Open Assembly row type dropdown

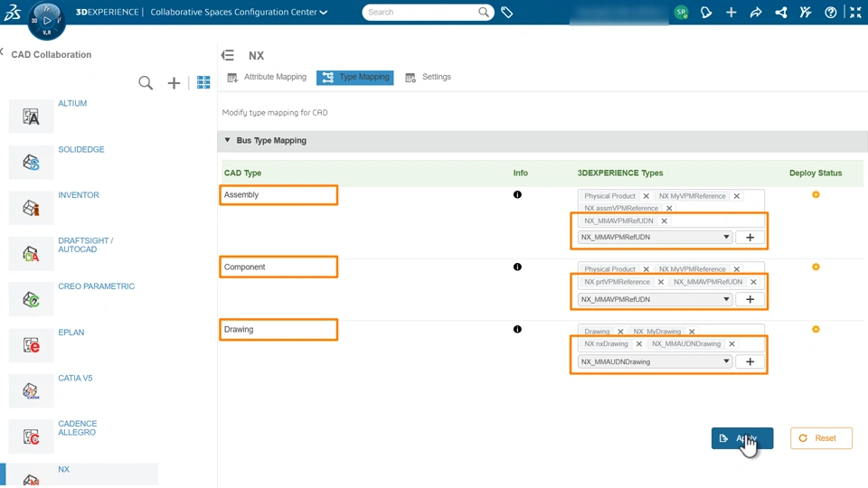655,237
